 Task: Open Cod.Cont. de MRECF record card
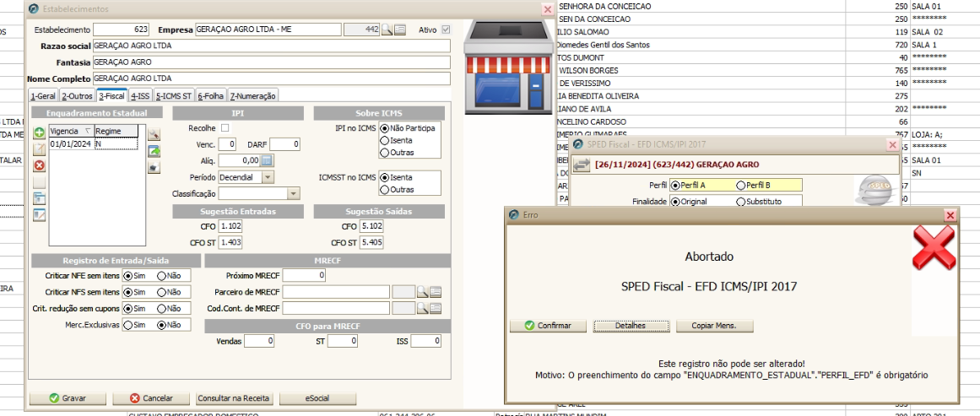[x=436, y=308]
